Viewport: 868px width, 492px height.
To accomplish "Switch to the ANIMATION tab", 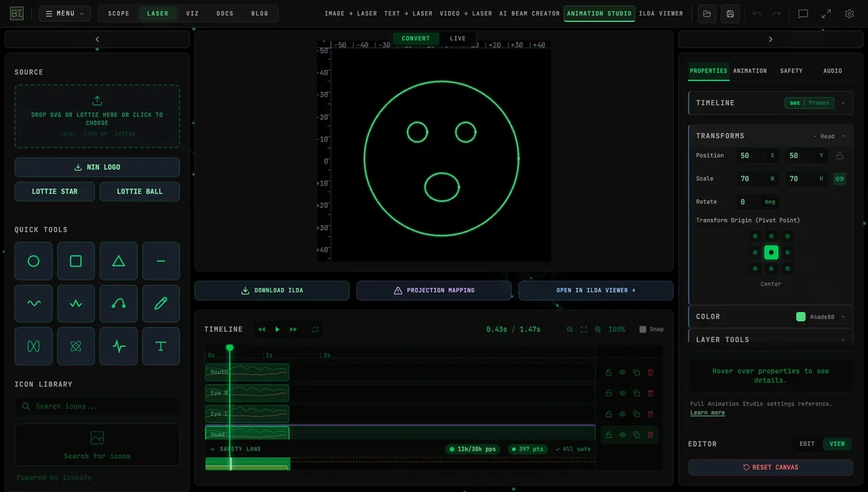I will point(750,71).
